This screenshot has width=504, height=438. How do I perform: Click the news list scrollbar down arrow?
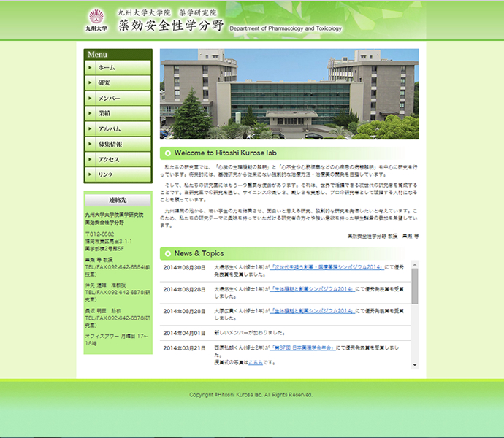tap(415, 365)
